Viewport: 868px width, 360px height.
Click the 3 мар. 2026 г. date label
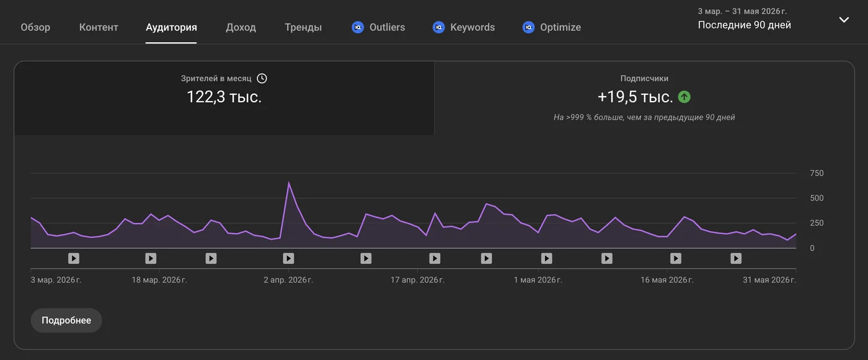[x=56, y=280]
